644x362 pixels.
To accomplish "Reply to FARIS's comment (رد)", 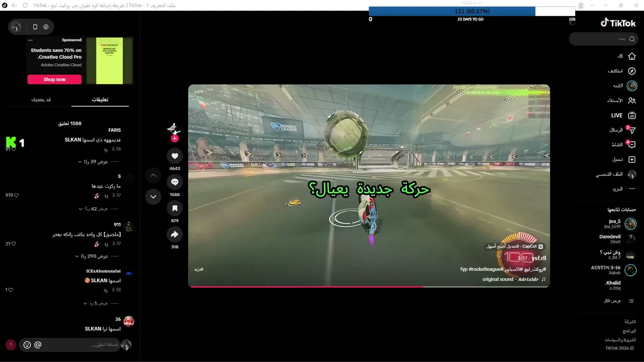I will pyautogui.click(x=106, y=149).
